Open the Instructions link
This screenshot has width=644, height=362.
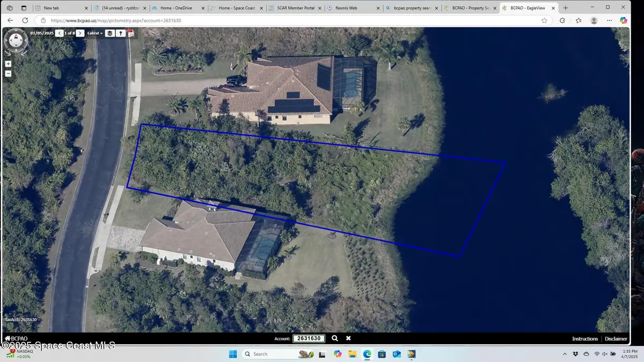tap(585, 338)
